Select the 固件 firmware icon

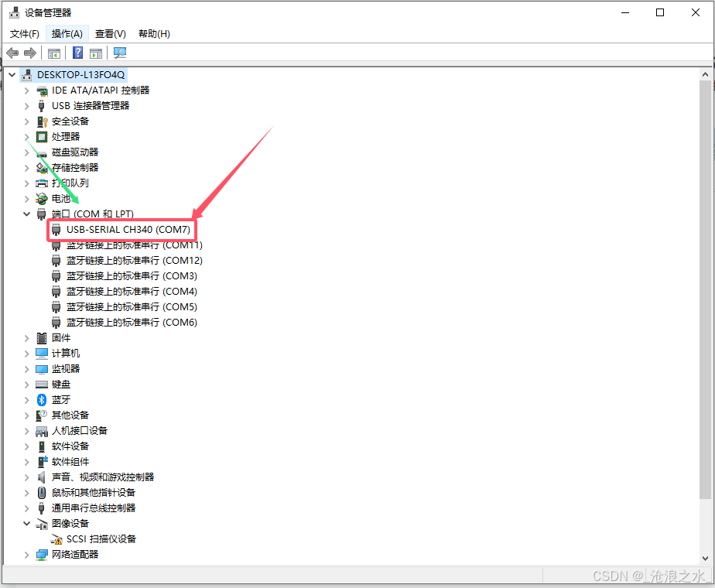[x=42, y=338]
